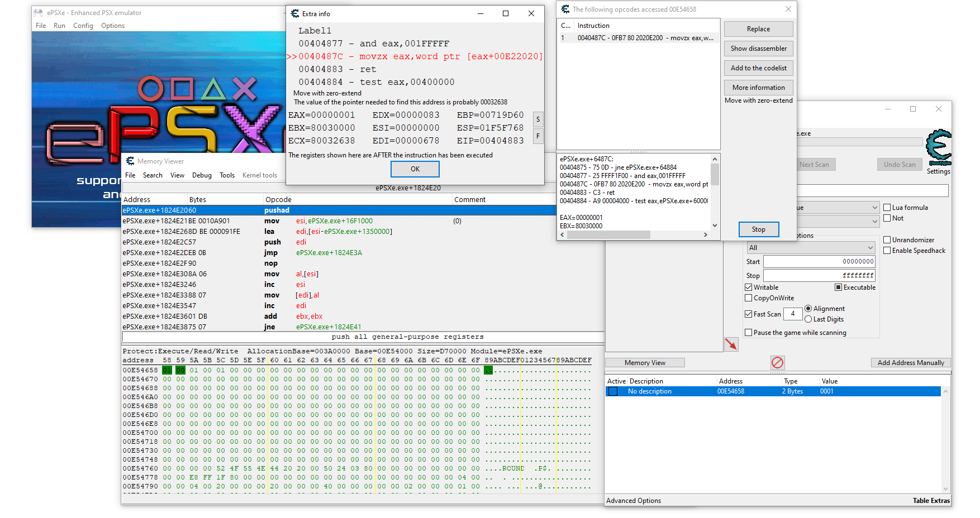Close the opcodes accessed window
980x518 pixels.
(788, 9)
